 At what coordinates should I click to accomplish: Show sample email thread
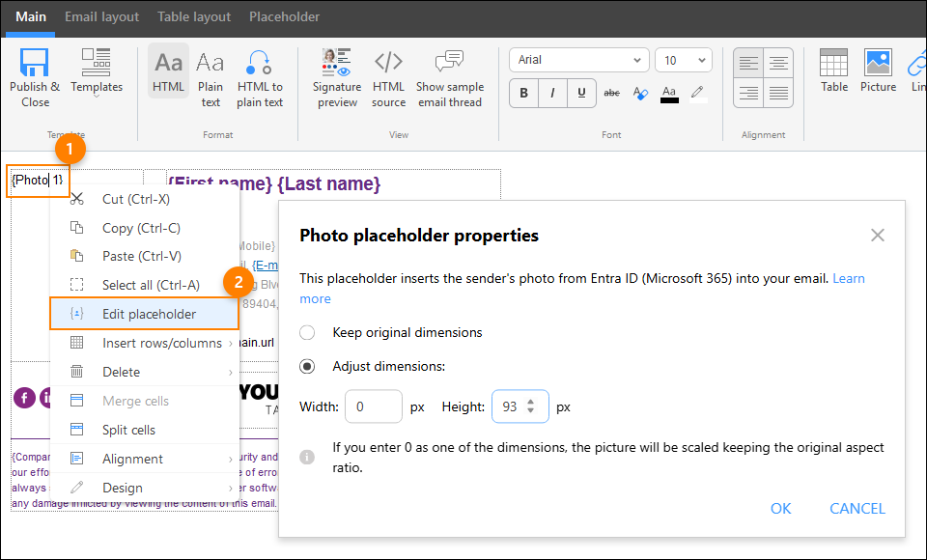(x=450, y=78)
